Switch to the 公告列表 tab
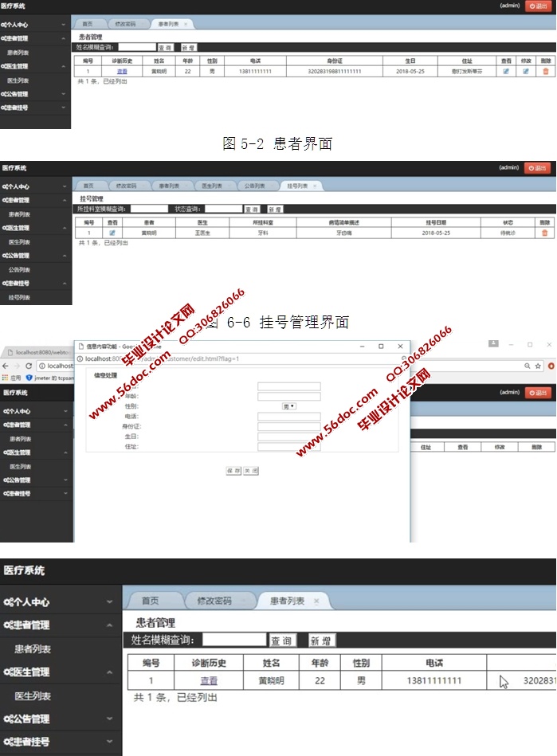The width and height of the screenshot is (557, 756). click(x=255, y=186)
